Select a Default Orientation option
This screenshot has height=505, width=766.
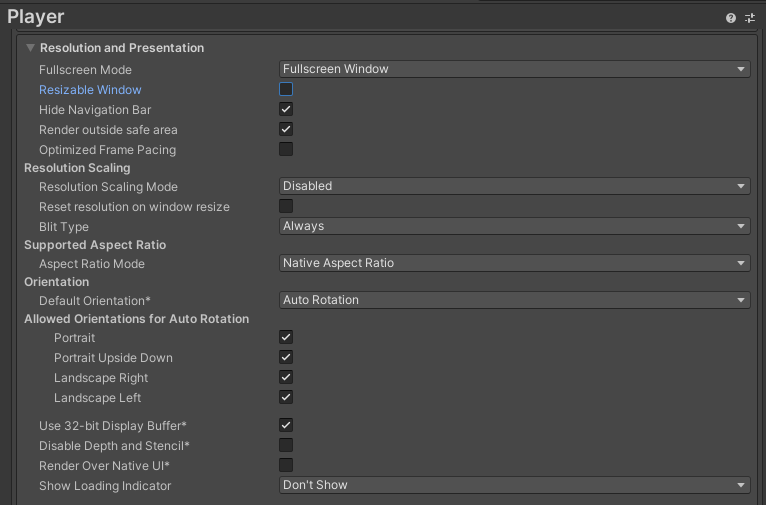514,300
